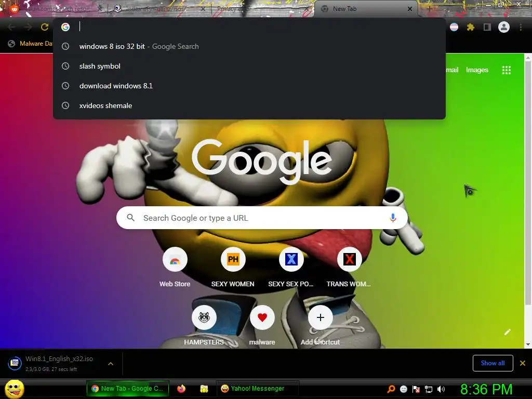Choose the 'slash symbol' suggestion

249,66
